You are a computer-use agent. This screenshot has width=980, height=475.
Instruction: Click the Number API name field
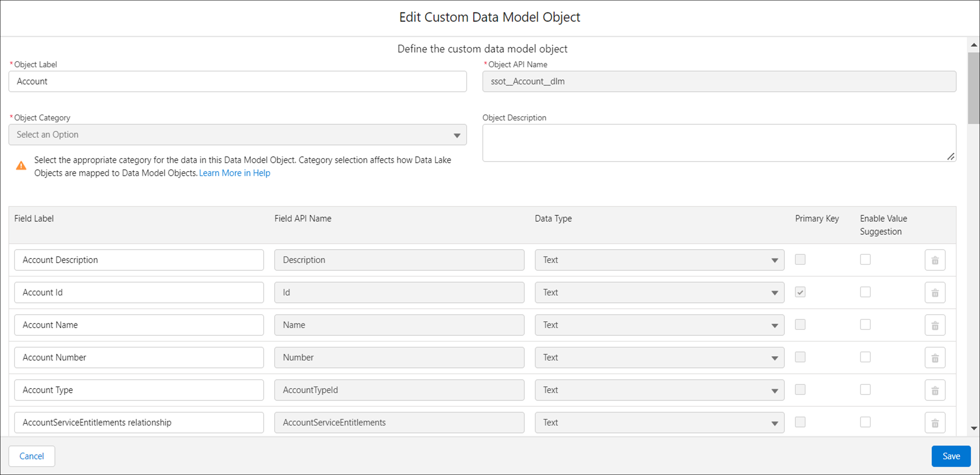(x=399, y=357)
